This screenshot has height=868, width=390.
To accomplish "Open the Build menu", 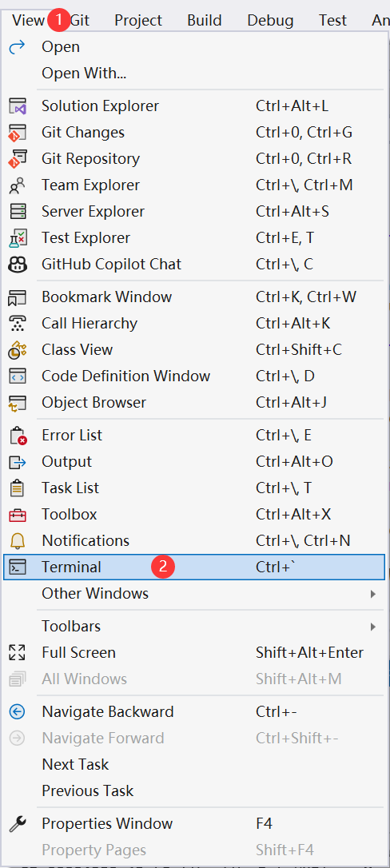I will point(205,21).
